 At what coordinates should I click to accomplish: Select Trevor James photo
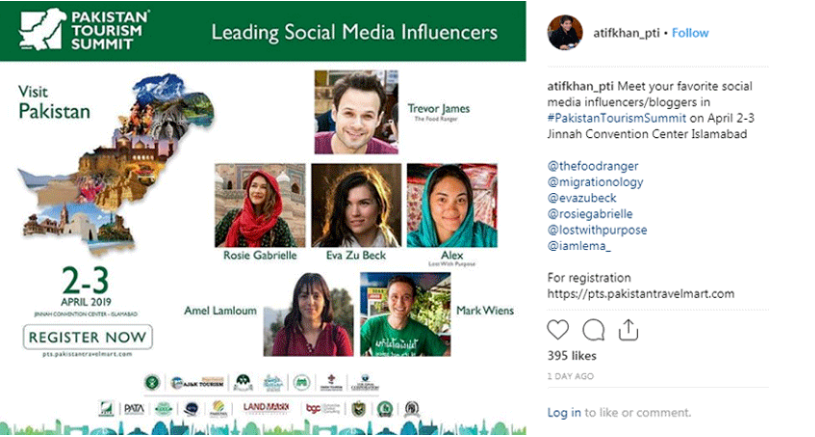356,112
